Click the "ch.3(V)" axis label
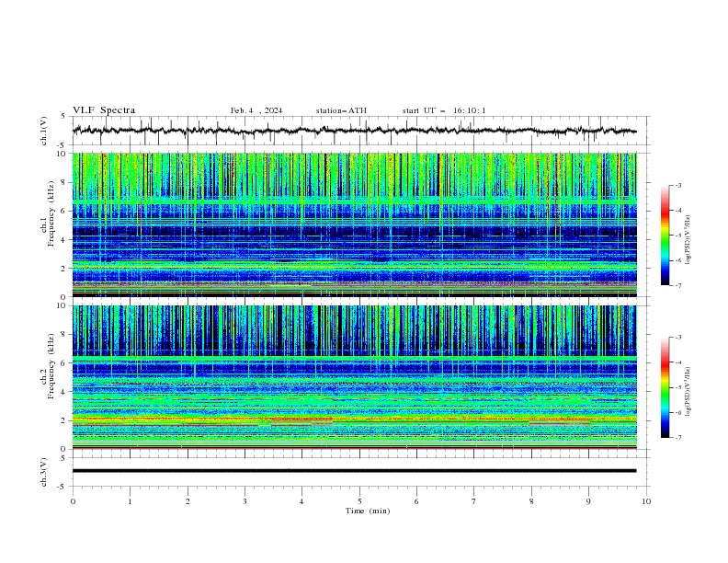This screenshot has height=563, width=728. pos(44,472)
